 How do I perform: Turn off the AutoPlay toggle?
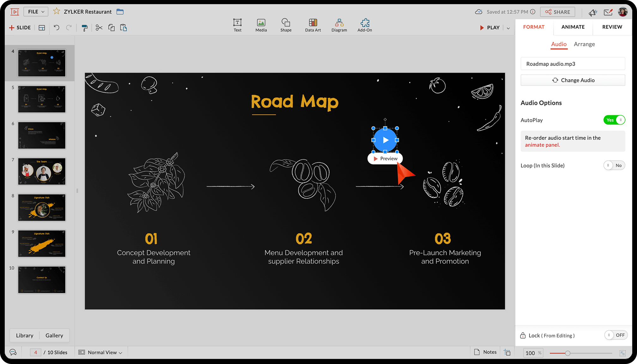pyautogui.click(x=614, y=120)
